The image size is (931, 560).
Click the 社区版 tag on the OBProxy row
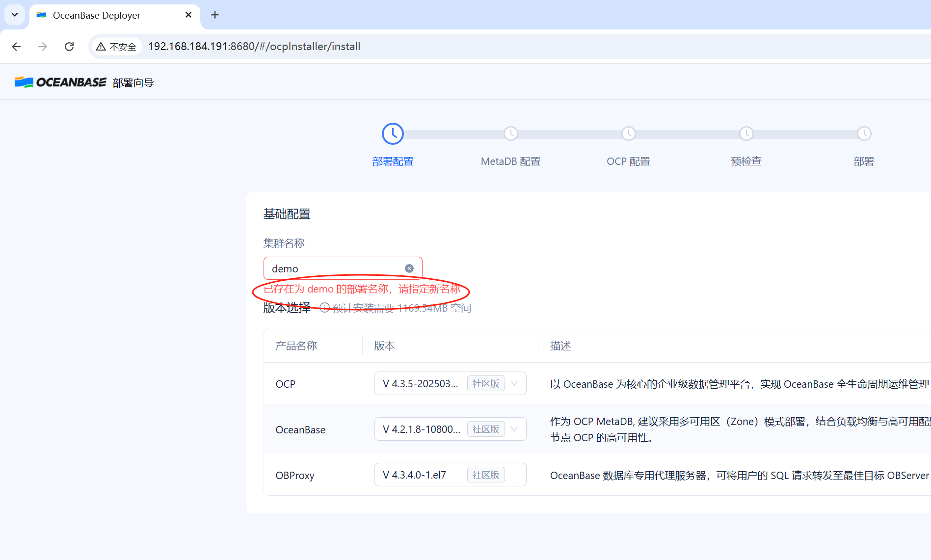pos(485,475)
